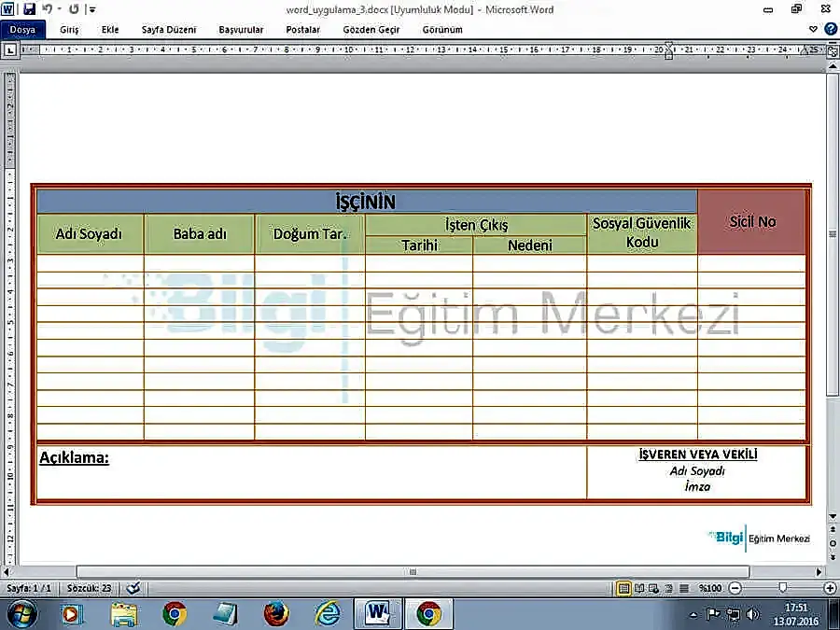Open Word Help question mark icon
Screen dimensions: 840x630
coord(830,29)
